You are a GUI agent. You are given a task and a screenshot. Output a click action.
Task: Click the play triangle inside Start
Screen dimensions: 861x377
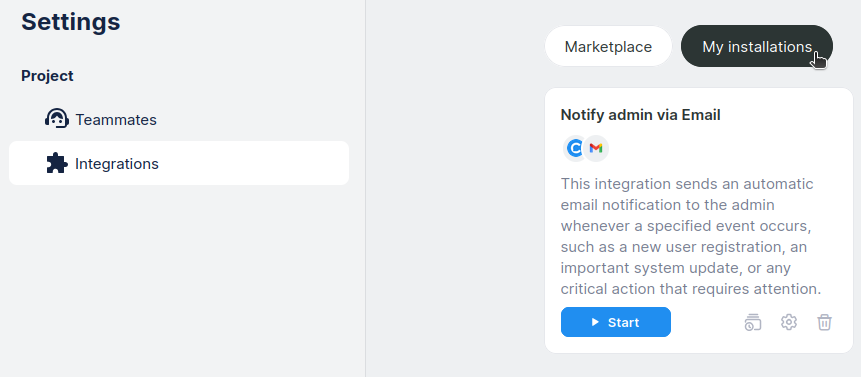[595, 322]
